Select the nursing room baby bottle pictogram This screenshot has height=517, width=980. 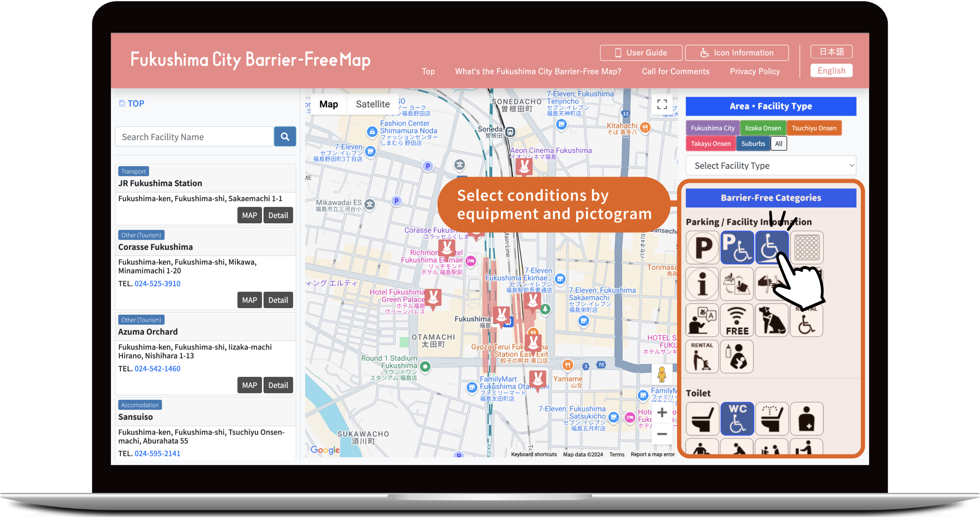[x=737, y=357]
